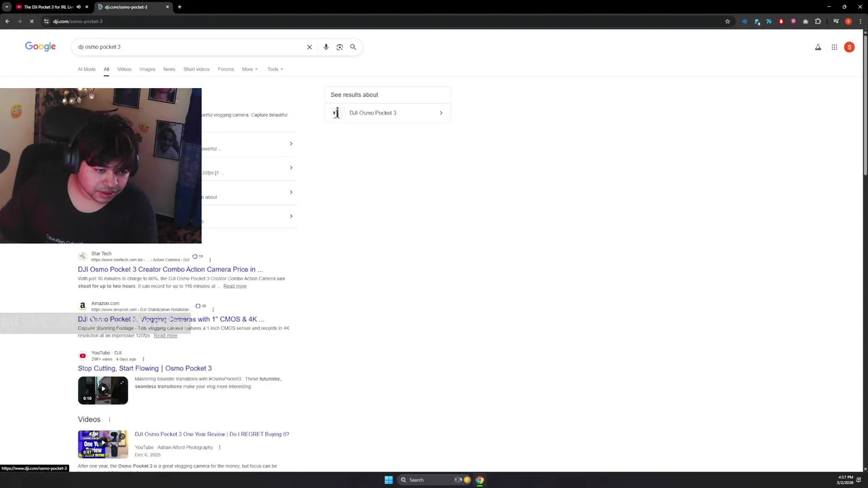Viewport: 868px width, 488px height.
Task: Expand the Tools dropdown
Action: (275, 69)
